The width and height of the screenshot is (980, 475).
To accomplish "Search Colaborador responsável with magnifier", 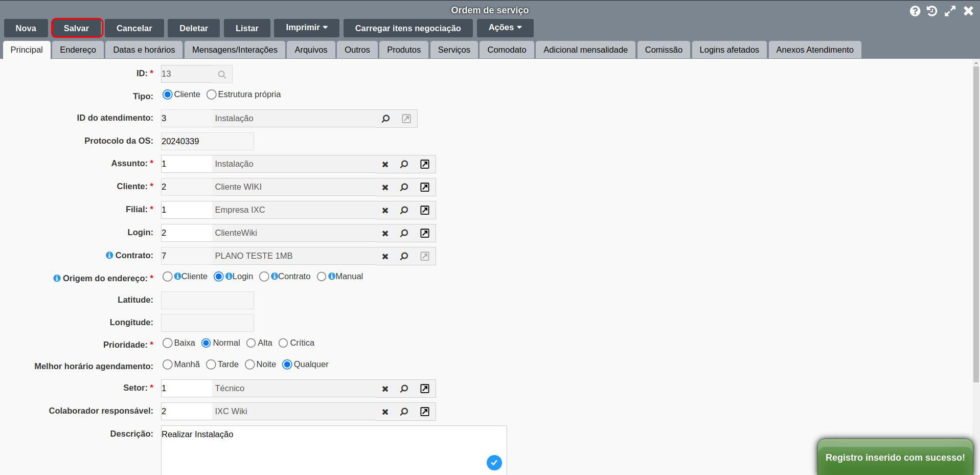I will tap(404, 412).
